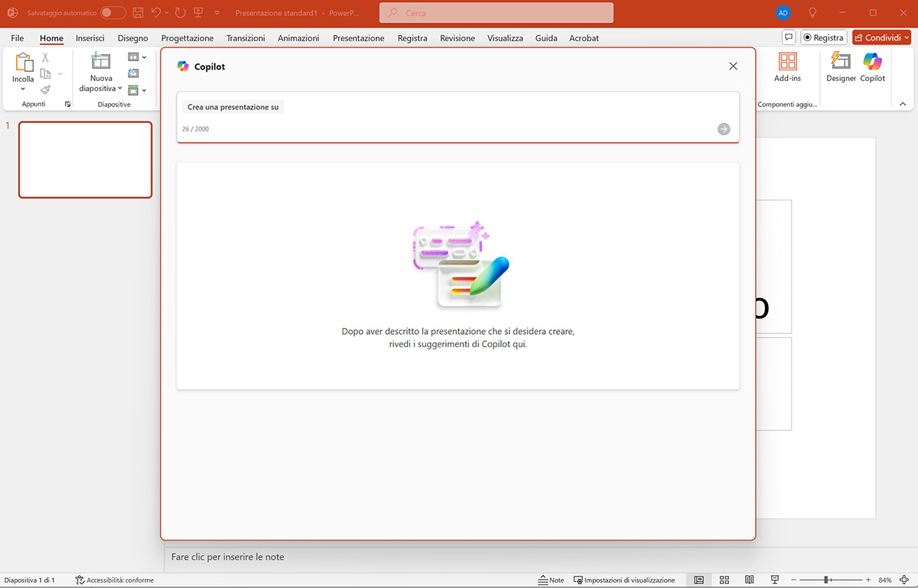Undo the last action
Screen dimensions: 918x588
[x=156, y=13]
